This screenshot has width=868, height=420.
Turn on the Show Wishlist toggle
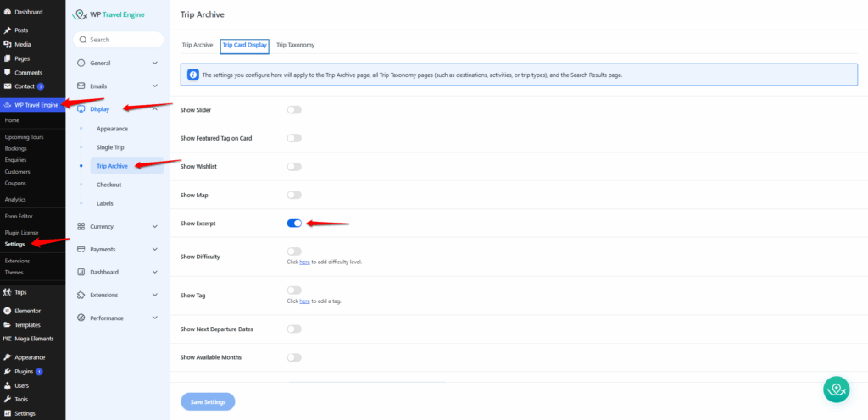[294, 166]
